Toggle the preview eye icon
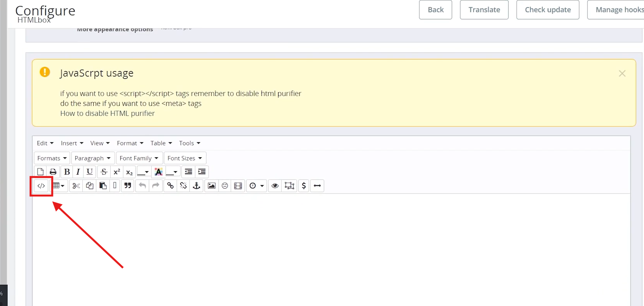Image resolution: width=644 pixels, height=306 pixels. point(275,186)
